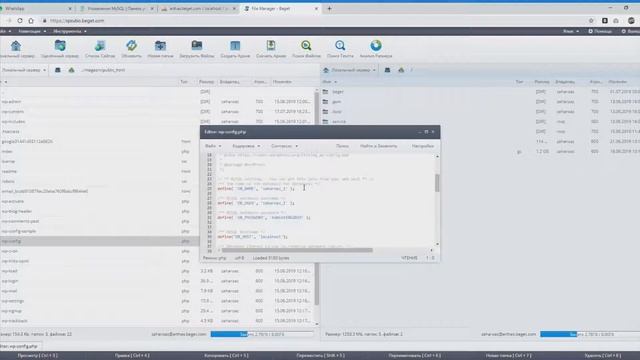This screenshot has width=640, height=360.
Task: Click the left panel disk usage bar
Action: 262,334
